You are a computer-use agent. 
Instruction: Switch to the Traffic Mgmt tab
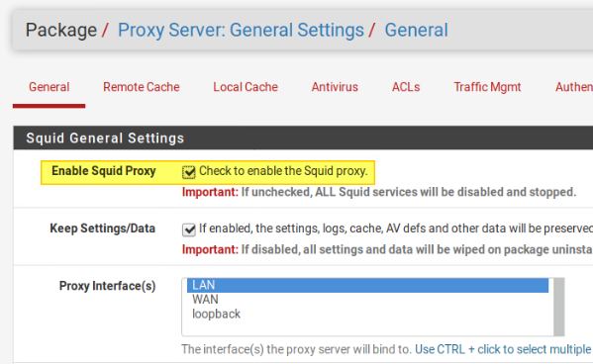(487, 87)
